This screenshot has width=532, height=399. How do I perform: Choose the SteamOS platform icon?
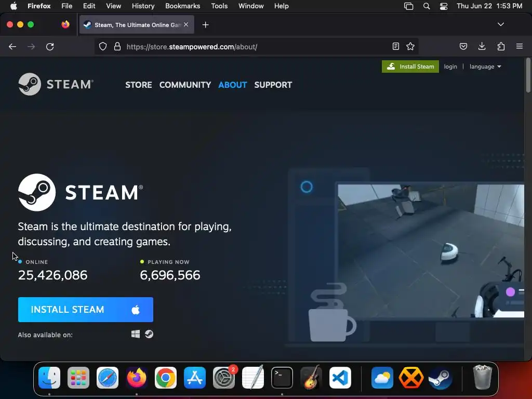149,334
